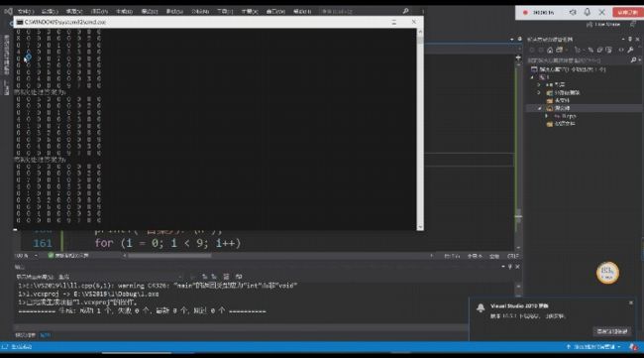This screenshot has width=644, height=358.
Task: Click the cmd.exe console title bar icon
Action: [20, 22]
